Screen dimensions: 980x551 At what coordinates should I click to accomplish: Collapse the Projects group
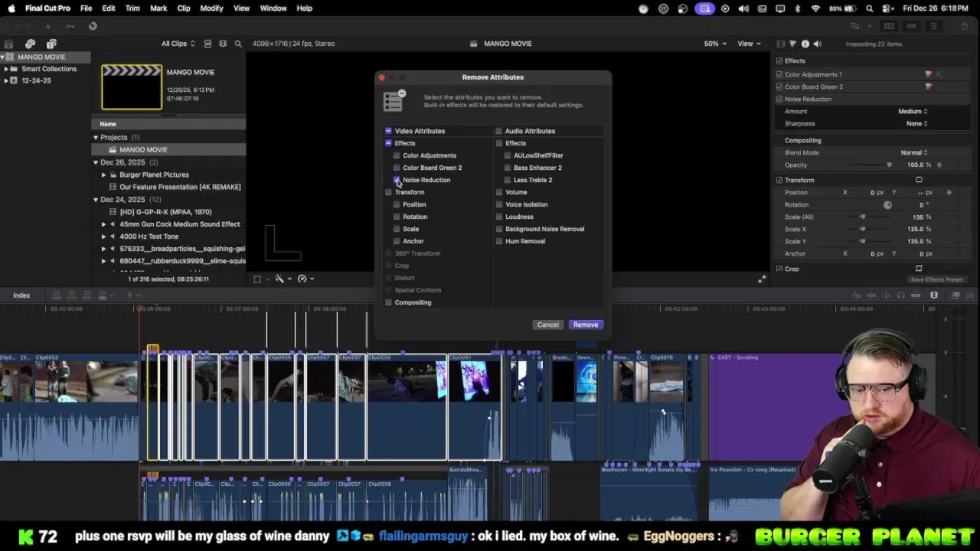[96, 138]
